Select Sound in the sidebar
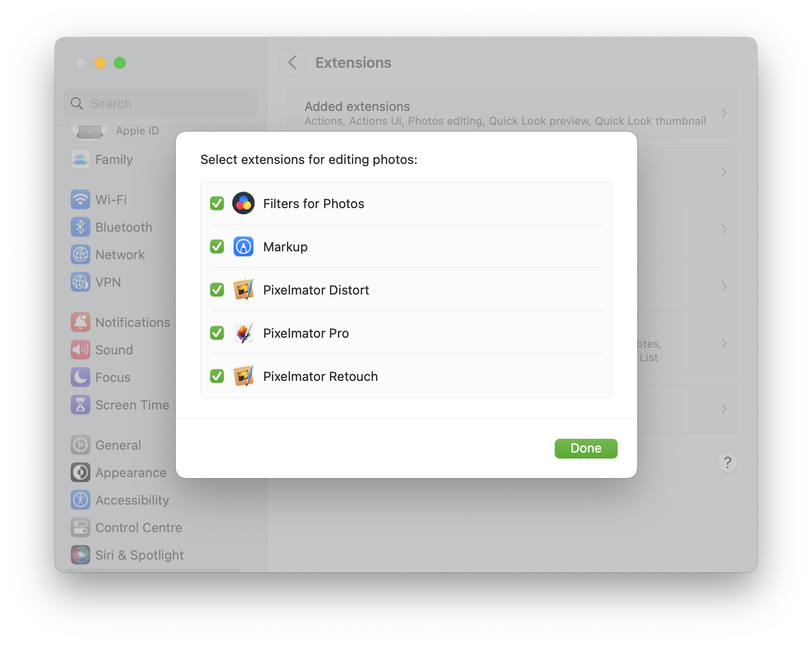Image resolution: width=812 pixels, height=645 pixels. (114, 350)
